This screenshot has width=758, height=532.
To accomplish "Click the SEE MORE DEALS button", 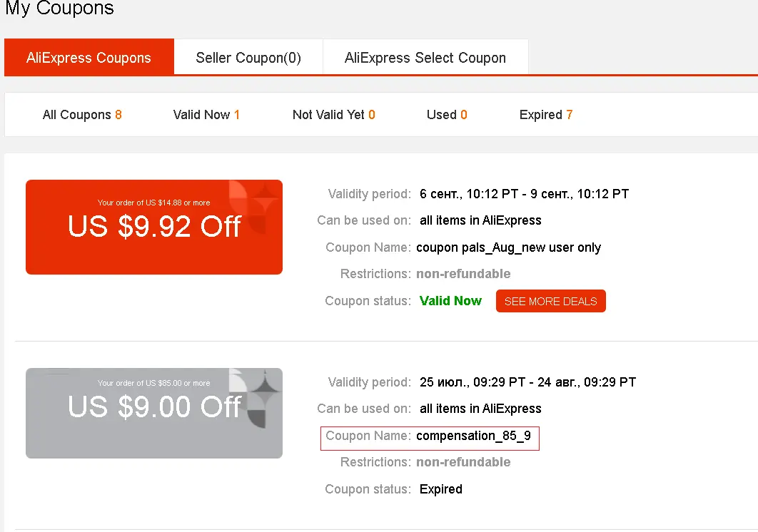I will (x=550, y=301).
